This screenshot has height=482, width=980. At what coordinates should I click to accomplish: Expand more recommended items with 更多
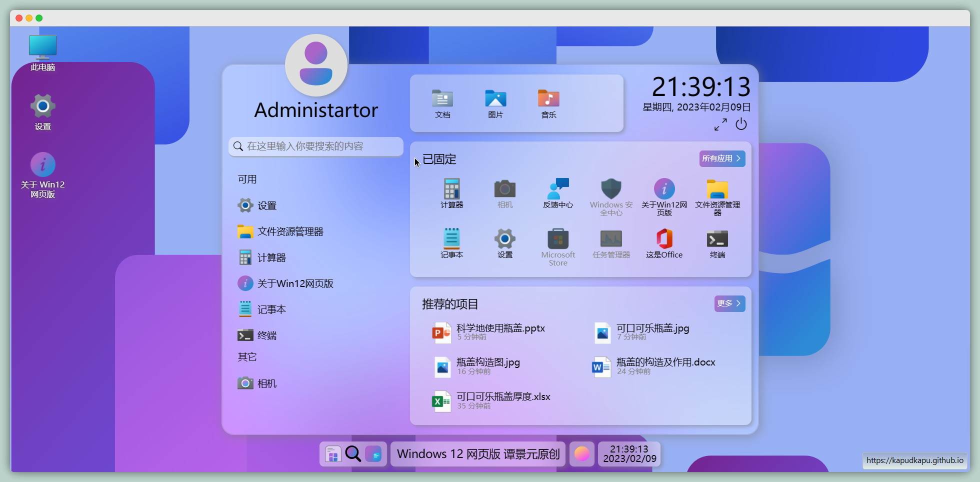[x=729, y=303]
